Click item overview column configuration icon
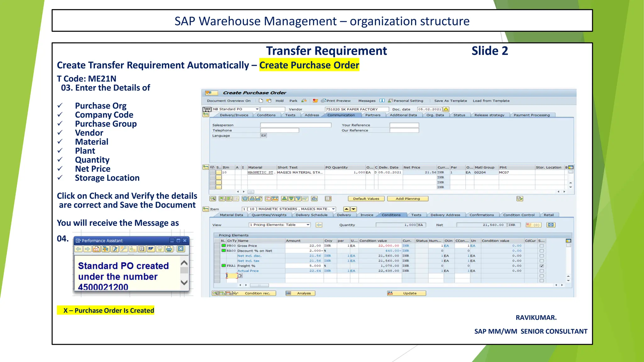The width and height of the screenshot is (644, 362). (x=571, y=167)
